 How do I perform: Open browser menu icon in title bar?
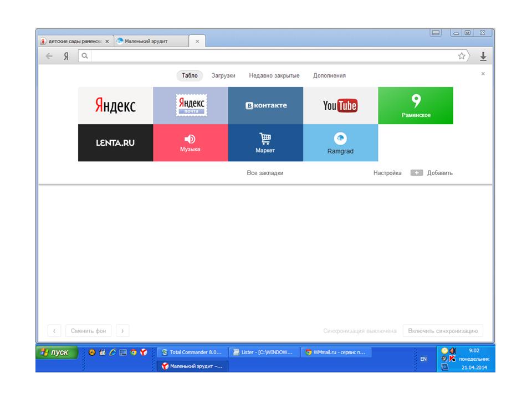click(x=436, y=33)
